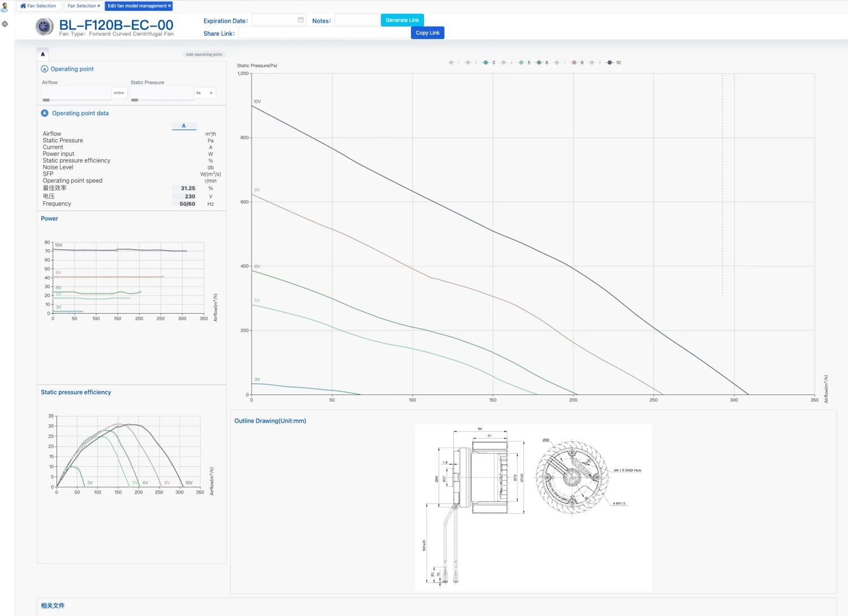
Task: Toggle legend series 7 visibility
Action: point(559,63)
